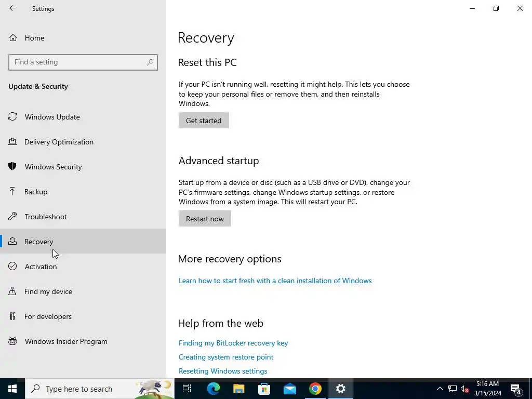The height and width of the screenshot is (399, 532).
Task: Click the magnifier icon in Find a setting
Action: tap(150, 62)
